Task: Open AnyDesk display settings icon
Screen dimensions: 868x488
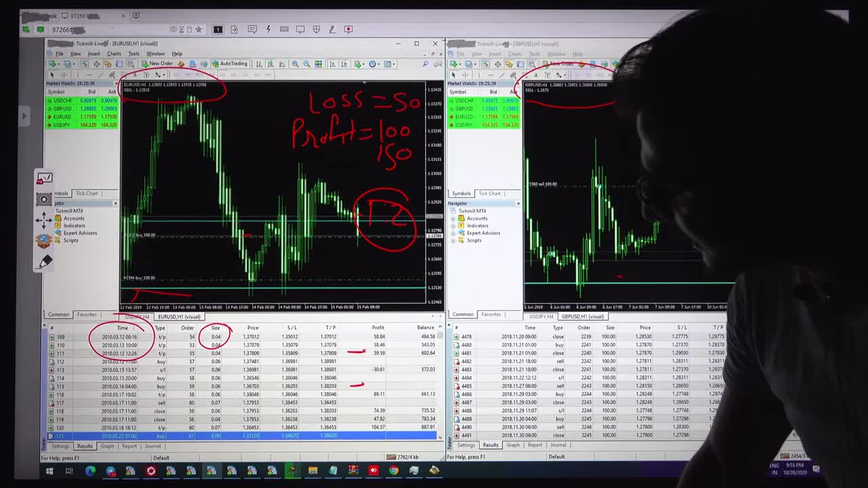Action: [300, 29]
